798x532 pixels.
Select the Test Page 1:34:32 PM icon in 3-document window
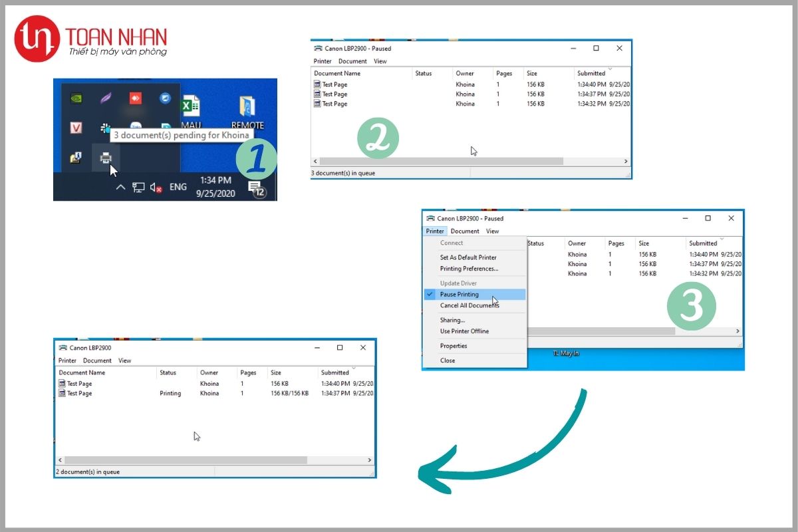click(317, 104)
